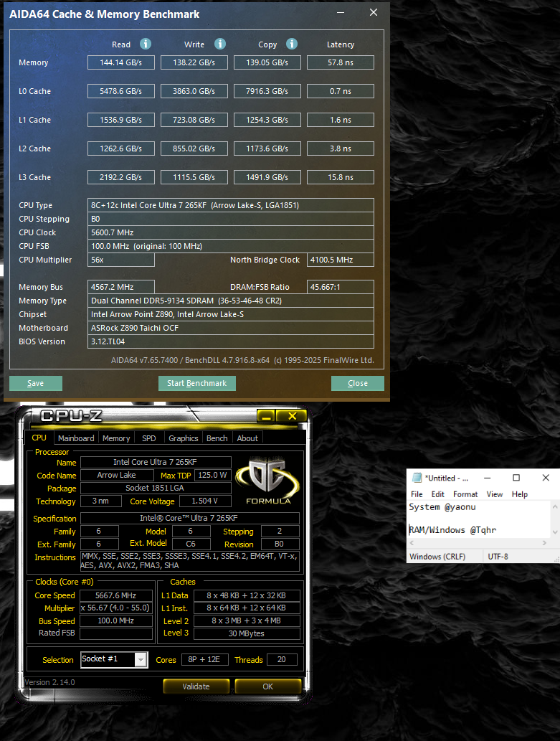Maximize the Notepad window
The height and width of the screenshot is (741, 560).
tap(516, 478)
